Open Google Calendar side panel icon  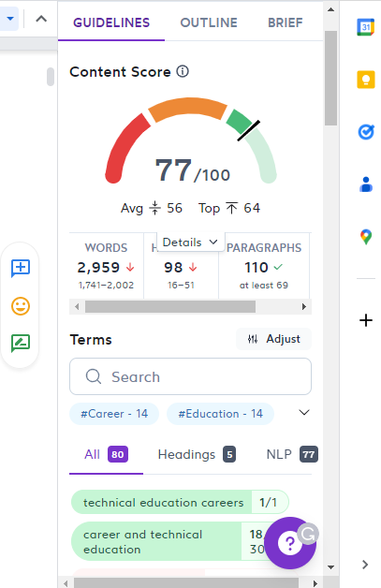point(366,27)
